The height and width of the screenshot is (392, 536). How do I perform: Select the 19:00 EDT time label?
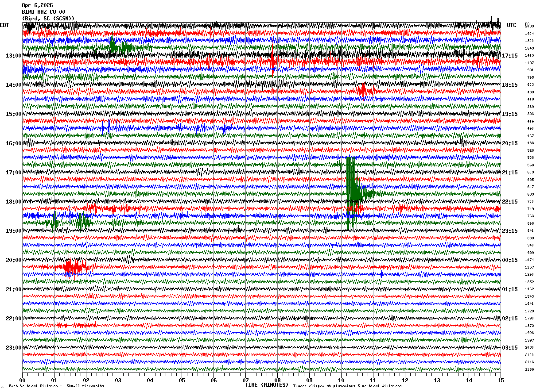pyautogui.click(x=14, y=231)
